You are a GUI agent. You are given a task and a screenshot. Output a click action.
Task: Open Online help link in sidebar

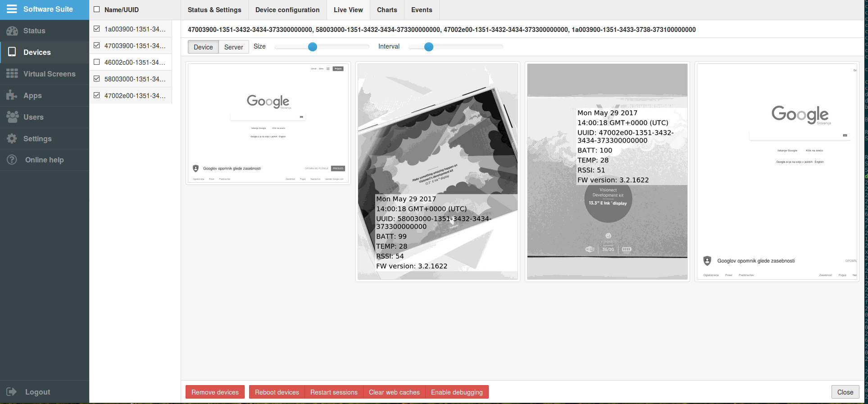pyautogui.click(x=45, y=160)
